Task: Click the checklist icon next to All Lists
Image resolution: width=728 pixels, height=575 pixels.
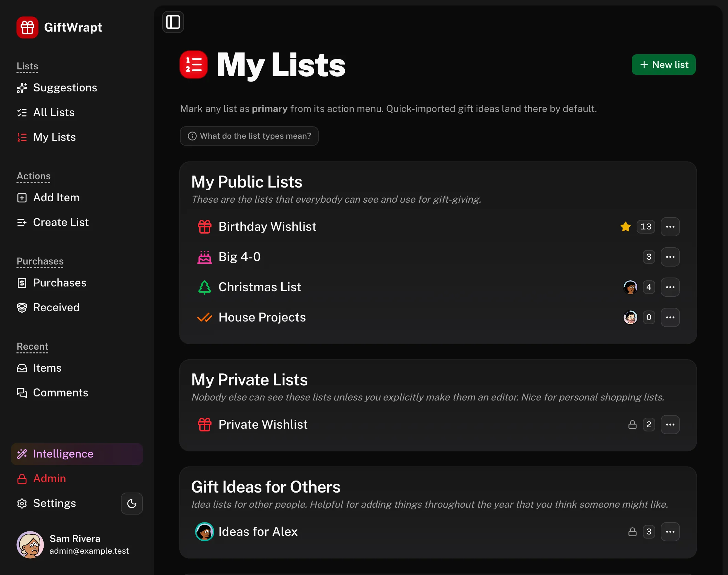Action: tap(22, 113)
